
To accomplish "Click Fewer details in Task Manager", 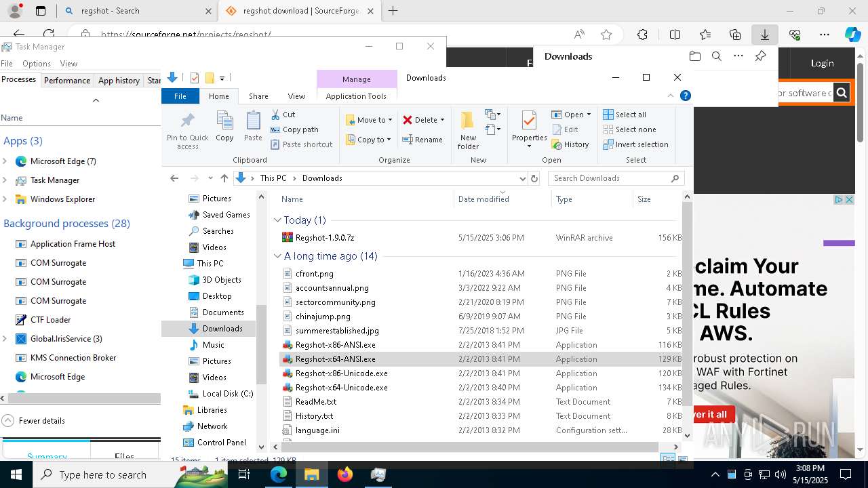I will pos(35,420).
